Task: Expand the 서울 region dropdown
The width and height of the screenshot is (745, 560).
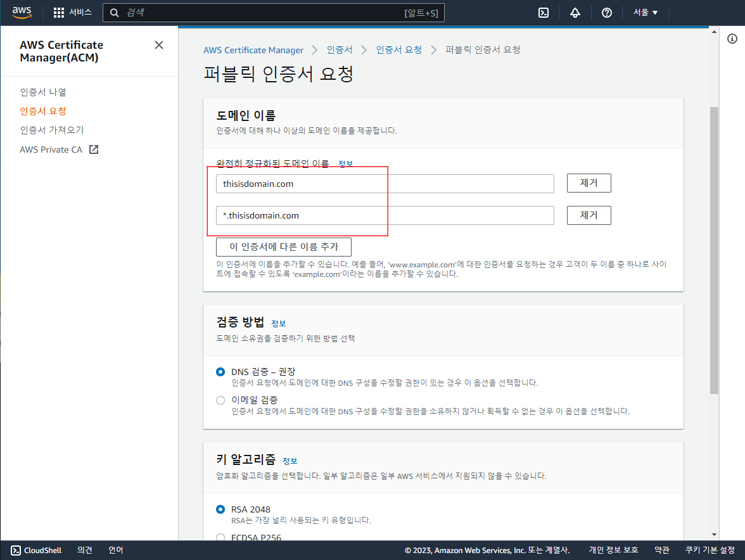Action: click(645, 12)
